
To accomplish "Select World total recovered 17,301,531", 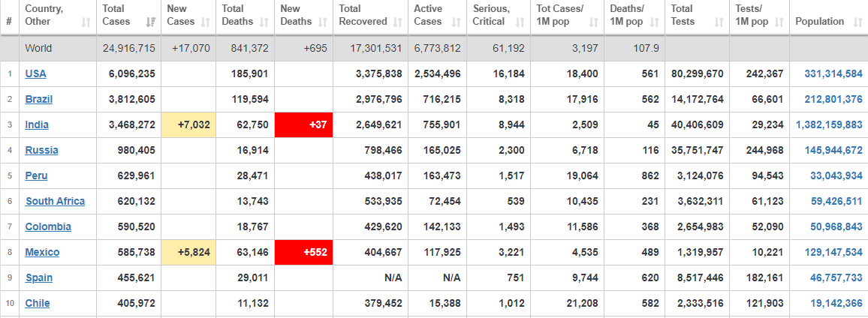I will tap(376, 48).
